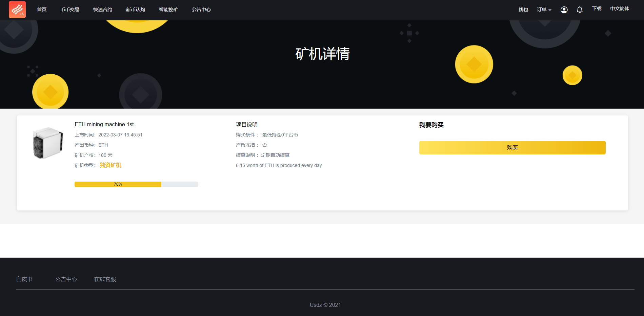Screen dimensions: 644x316
Task: Select the ETH mining machine 1st title
Action: coord(104,124)
